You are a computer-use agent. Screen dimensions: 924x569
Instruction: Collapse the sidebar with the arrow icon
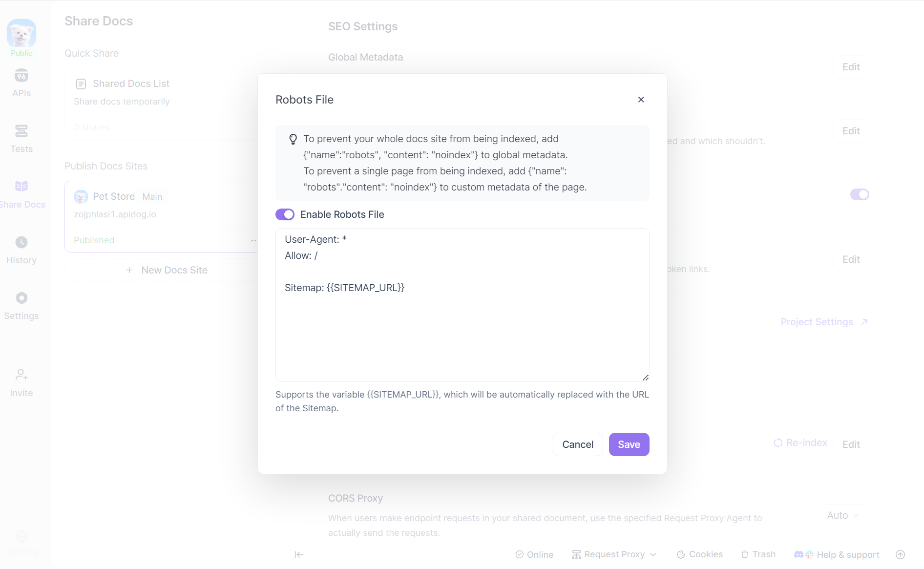click(299, 554)
